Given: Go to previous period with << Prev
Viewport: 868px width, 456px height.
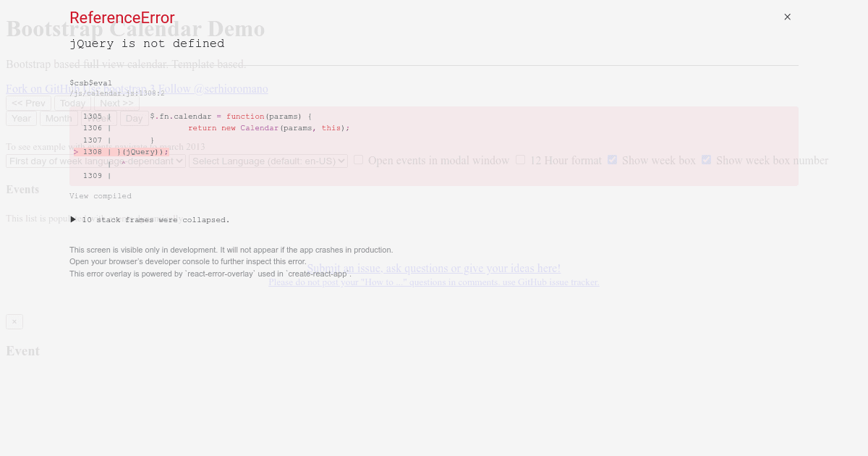Looking at the screenshot, I should 28,103.
